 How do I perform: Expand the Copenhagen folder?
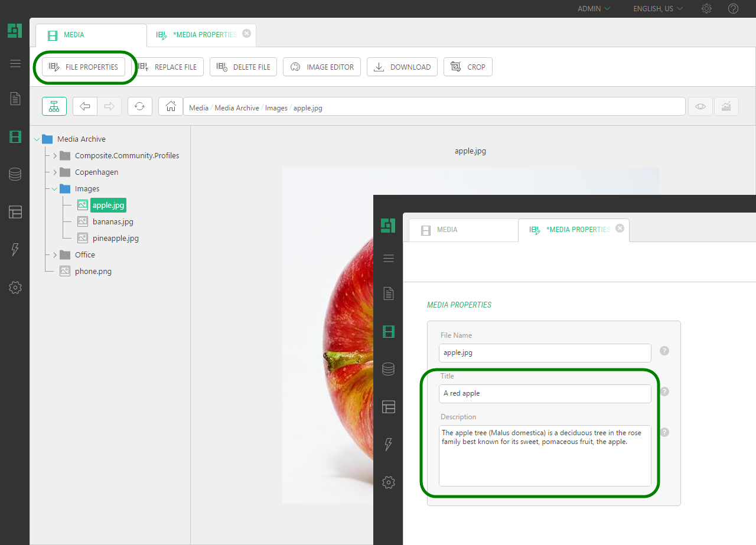click(x=55, y=172)
